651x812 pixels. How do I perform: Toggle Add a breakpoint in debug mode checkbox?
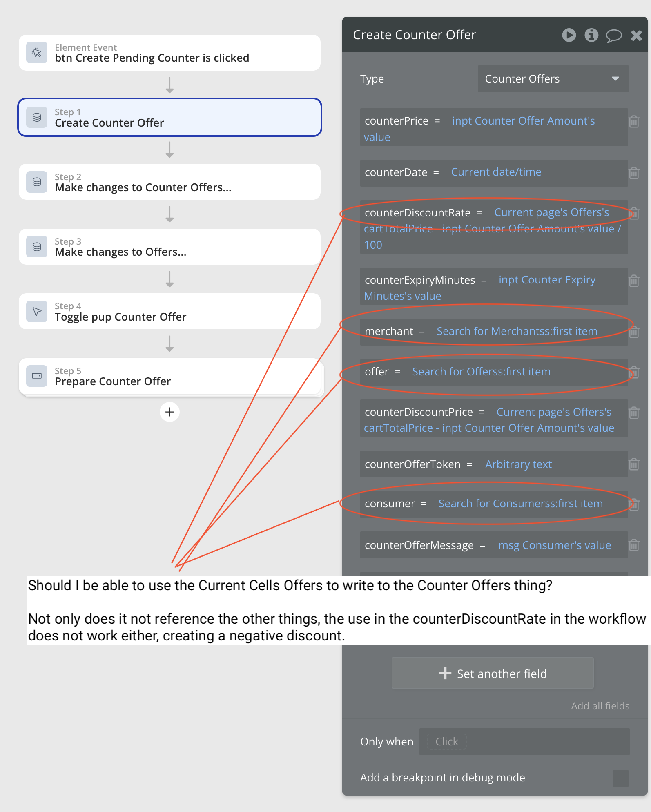coord(620,778)
